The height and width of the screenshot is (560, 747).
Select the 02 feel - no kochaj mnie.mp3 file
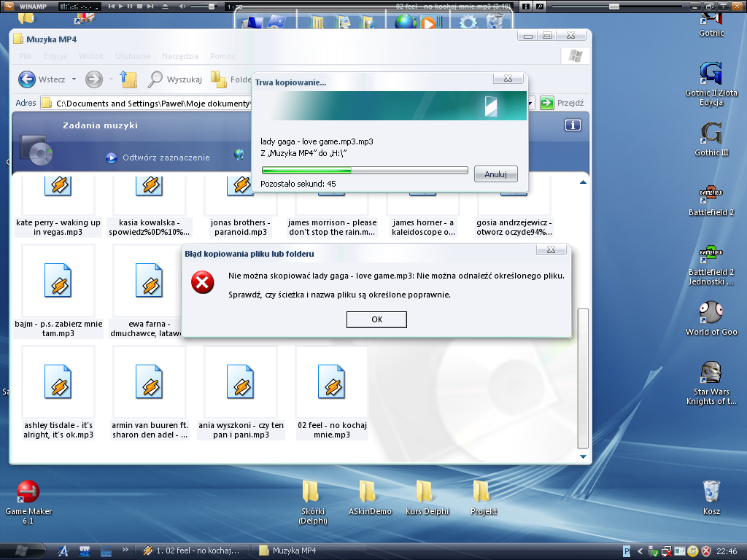click(332, 394)
